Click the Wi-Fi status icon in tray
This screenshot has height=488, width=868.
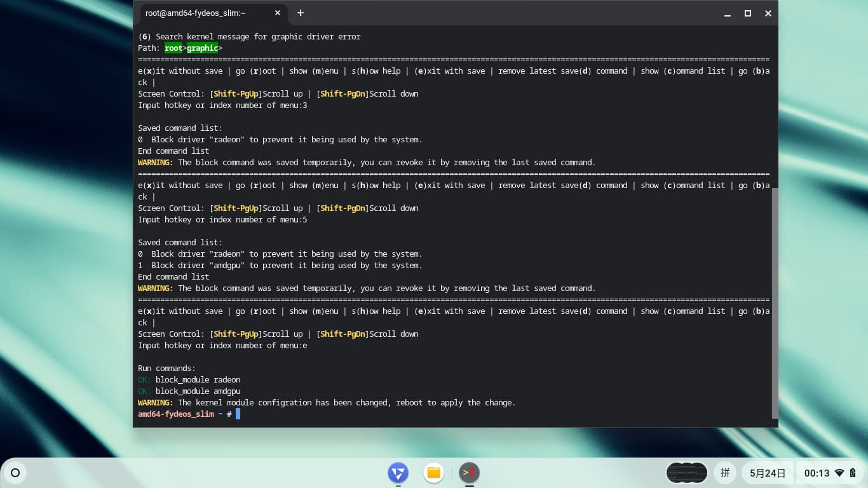(x=839, y=473)
